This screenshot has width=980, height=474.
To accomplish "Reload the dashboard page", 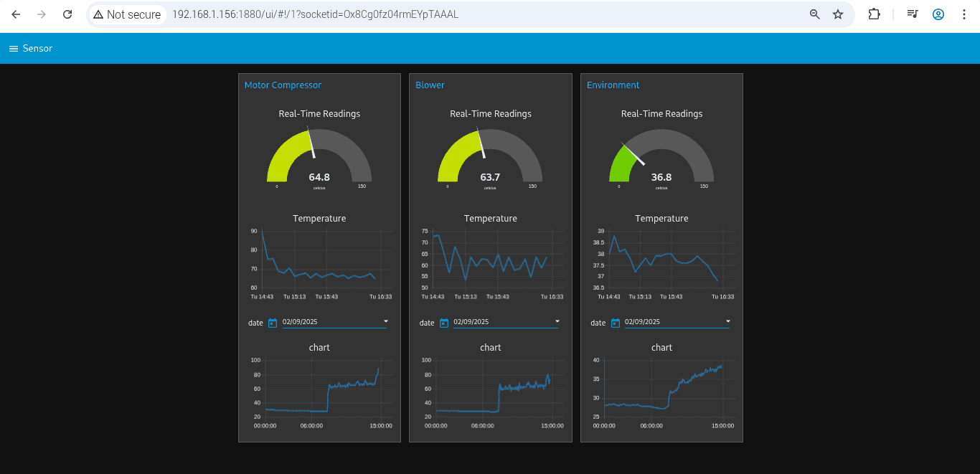I will tap(67, 14).
